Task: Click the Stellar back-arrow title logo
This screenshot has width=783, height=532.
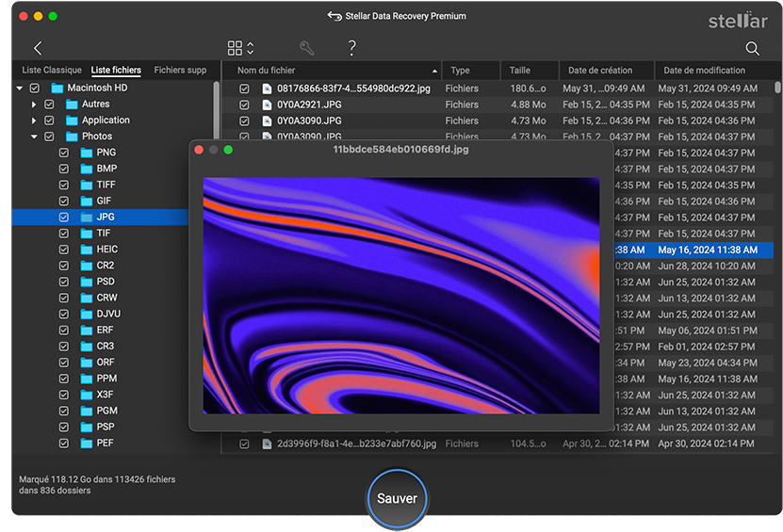Action: click(x=334, y=16)
